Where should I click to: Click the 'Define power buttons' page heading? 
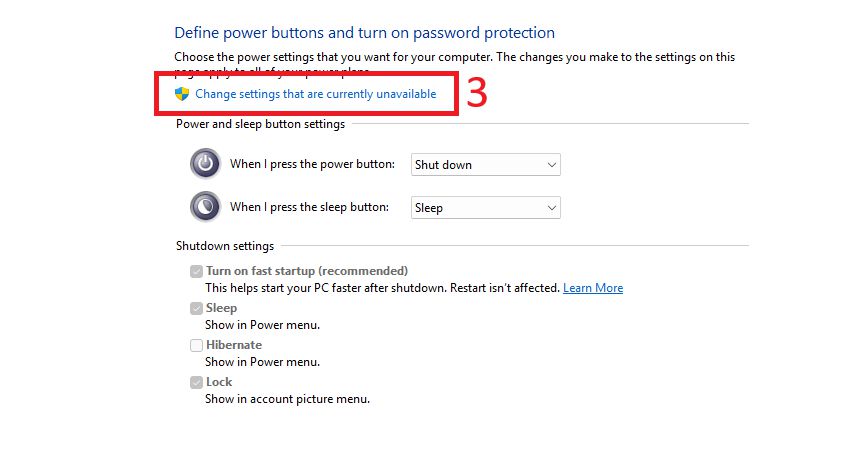(364, 33)
